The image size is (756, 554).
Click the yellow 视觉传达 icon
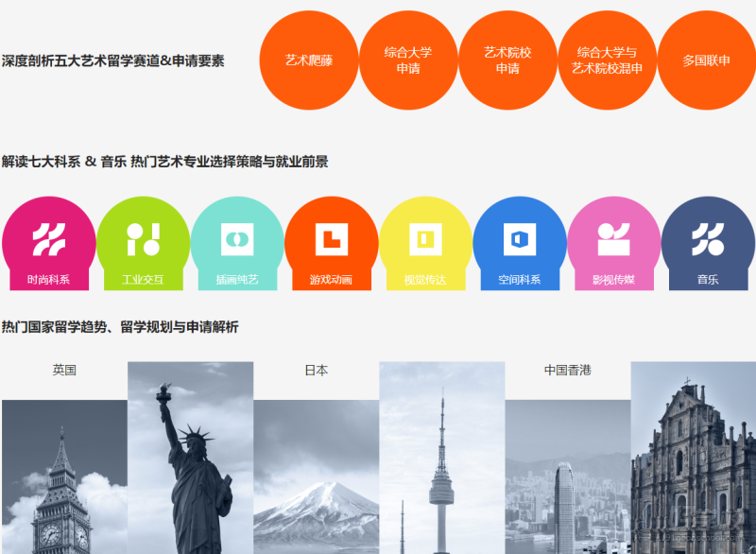425,242
